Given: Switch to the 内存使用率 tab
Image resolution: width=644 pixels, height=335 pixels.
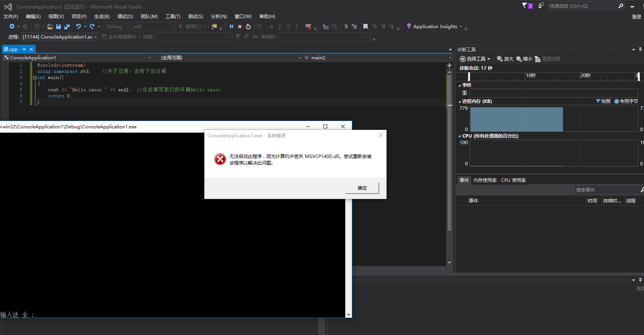Looking at the screenshot, I should (485, 180).
